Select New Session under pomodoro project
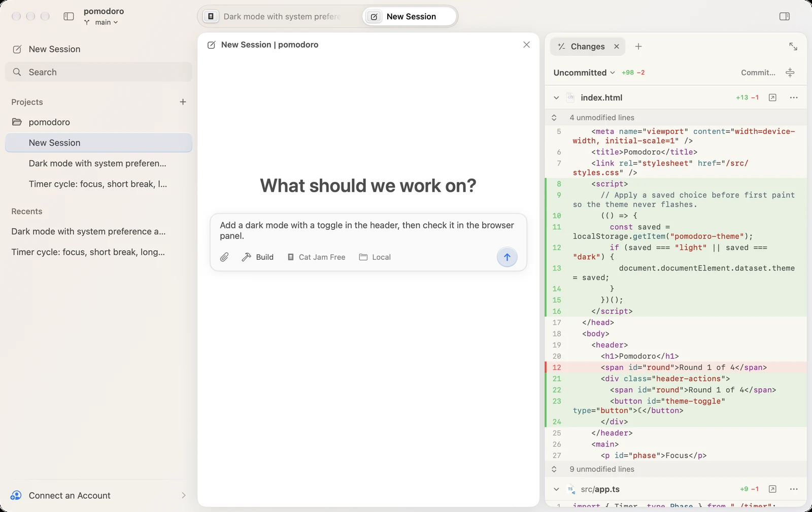812x512 pixels. point(99,143)
